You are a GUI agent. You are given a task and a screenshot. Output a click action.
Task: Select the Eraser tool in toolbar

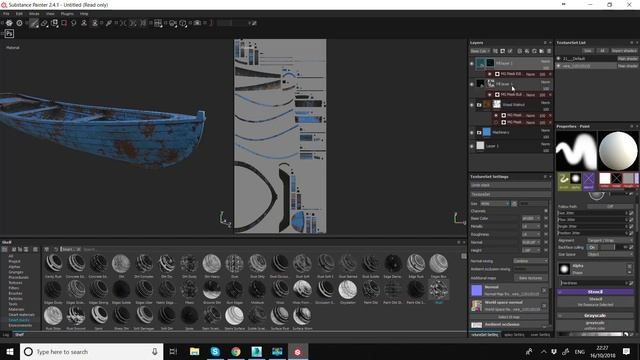click(44, 23)
